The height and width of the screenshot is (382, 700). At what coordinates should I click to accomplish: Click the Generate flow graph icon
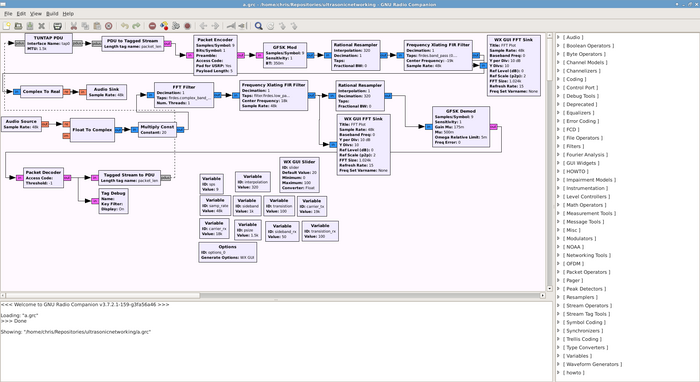pyautogui.click(x=164, y=26)
